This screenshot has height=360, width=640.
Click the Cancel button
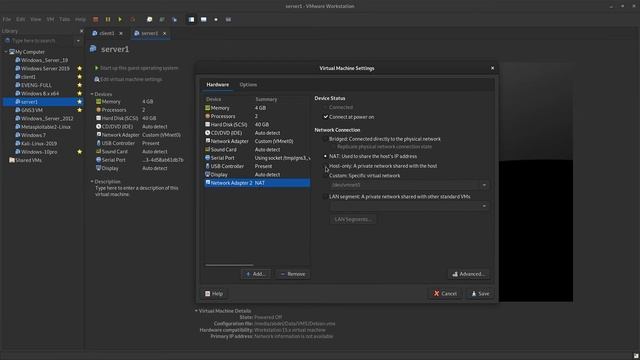coord(445,293)
